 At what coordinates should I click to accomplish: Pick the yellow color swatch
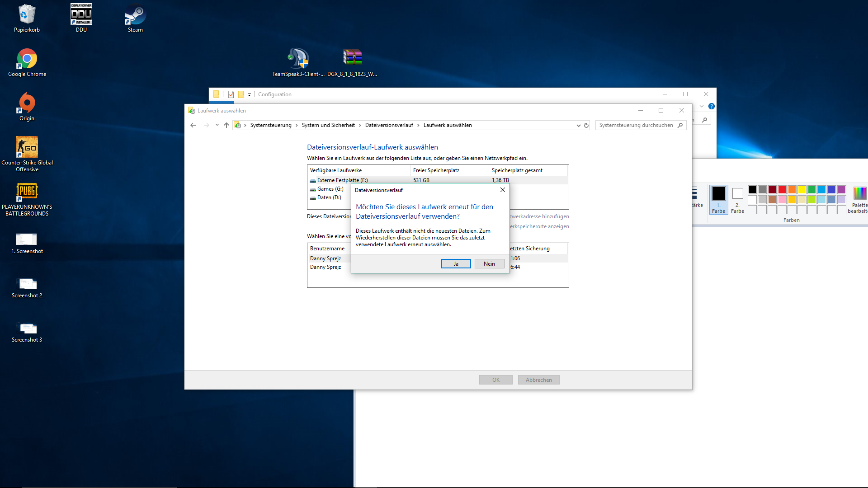click(x=802, y=190)
